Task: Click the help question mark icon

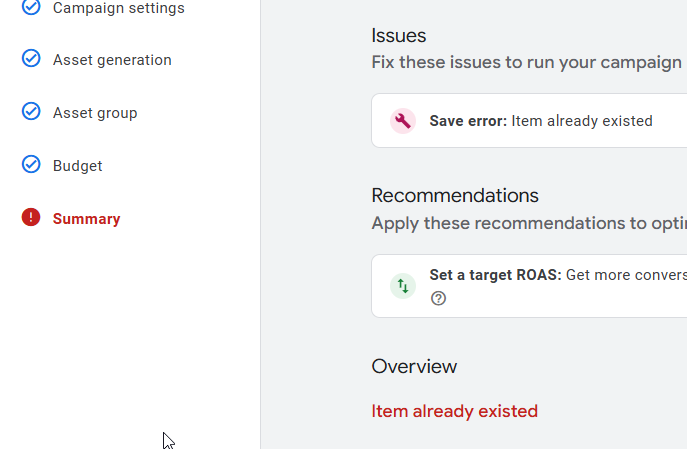Action: click(438, 298)
